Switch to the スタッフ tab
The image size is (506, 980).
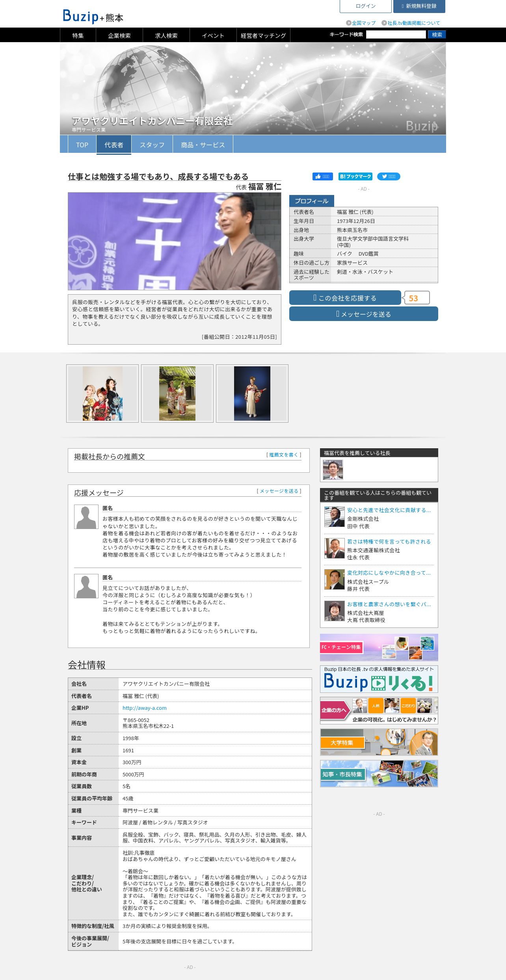[x=152, y=145]
